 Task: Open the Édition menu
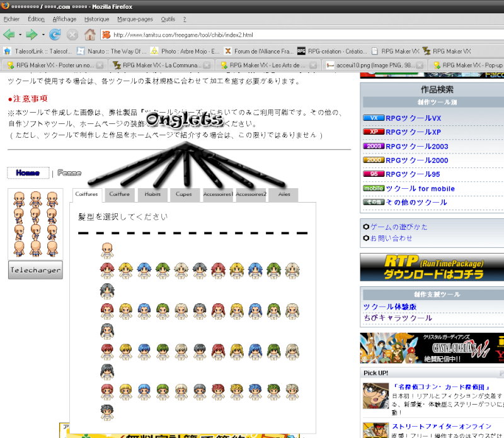click(36, 19)
